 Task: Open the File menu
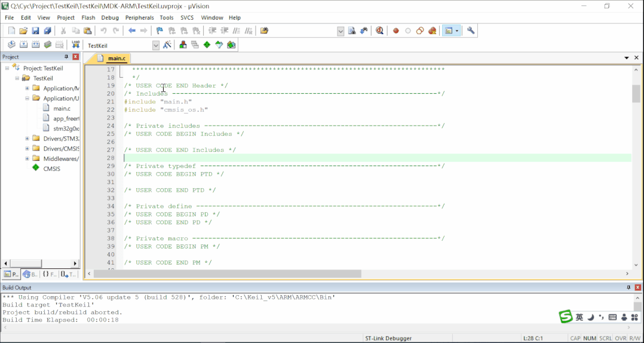point(9,18)
